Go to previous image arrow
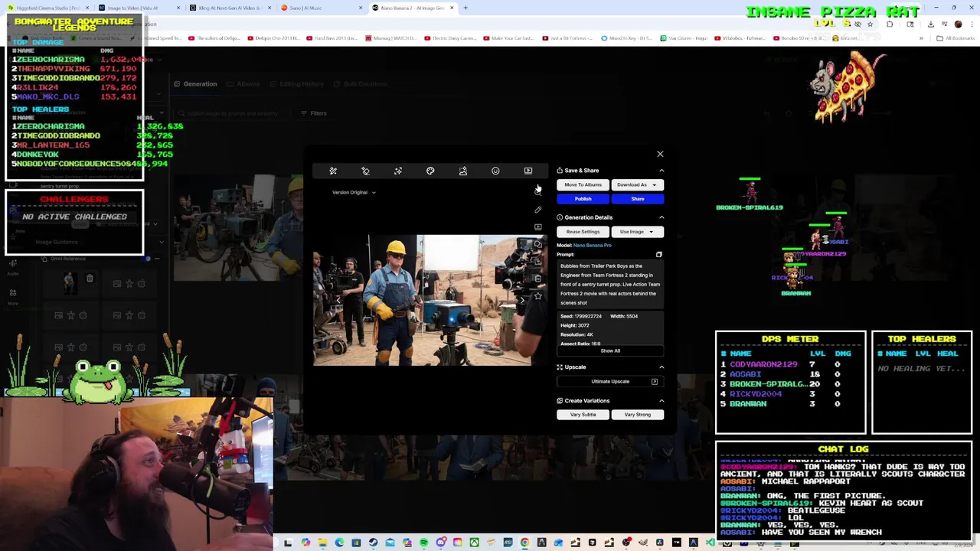Image resolution: width=980 pixels, height=551 pixels. pyautogui.click(x=338, y=300)
